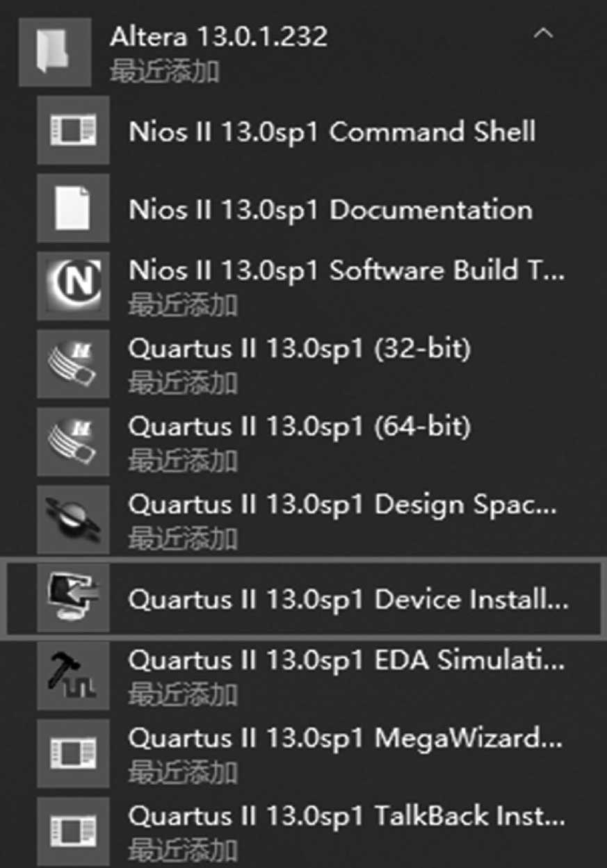Click the EDA Simulation hammer waveform icon
This screenshot has height=868, width=607.
[x=73, y=675]
